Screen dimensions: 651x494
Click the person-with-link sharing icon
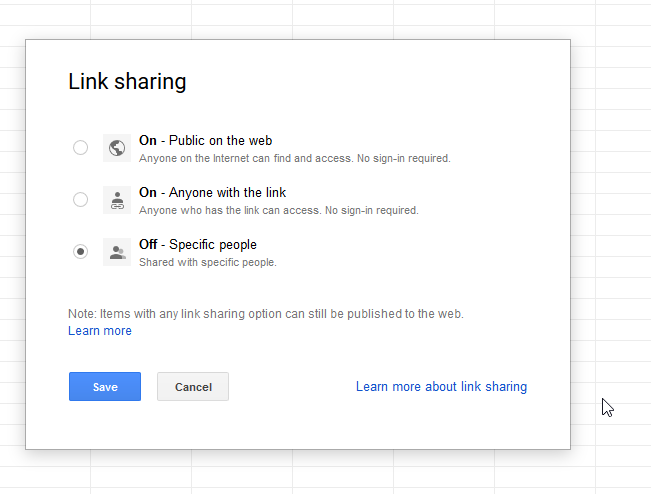click(117, 200)
